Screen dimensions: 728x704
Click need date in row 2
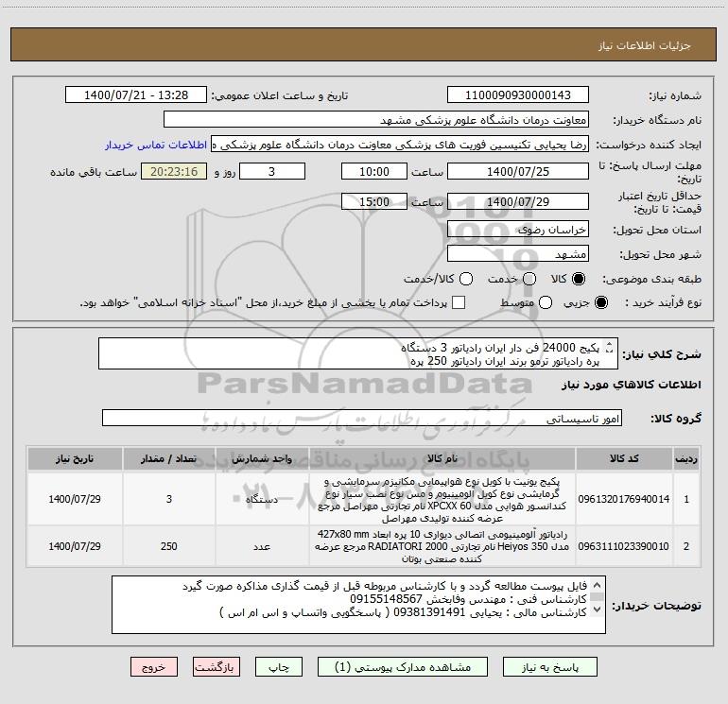pos(75,546)
